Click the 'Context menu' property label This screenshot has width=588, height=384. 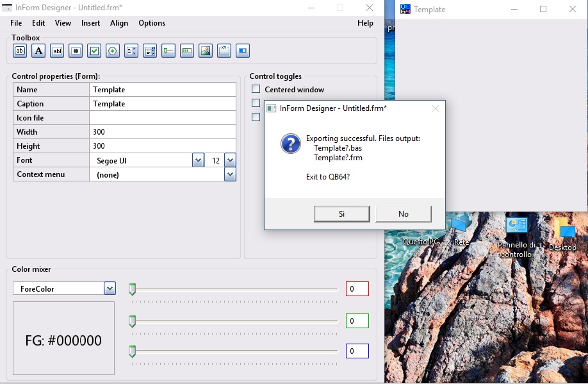click(x=40, y=174)
